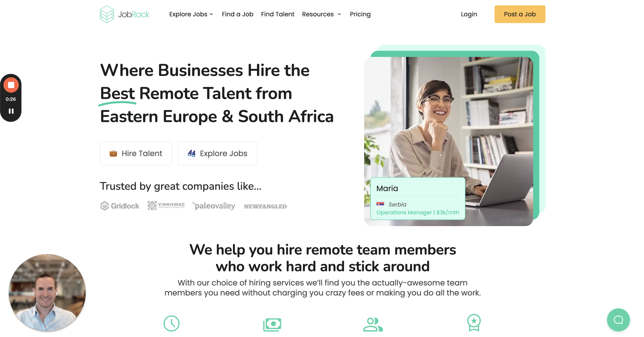This screenshot has height=337, width=644.
Task: Click the Explore Jobs binoculars button
Action: click(217, 153)
